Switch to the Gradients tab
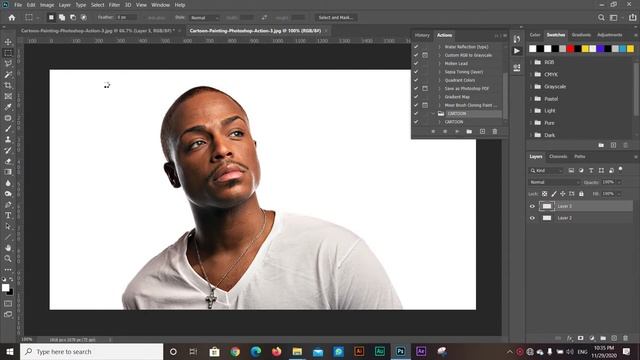640x360 pixels. coord(581,35)
